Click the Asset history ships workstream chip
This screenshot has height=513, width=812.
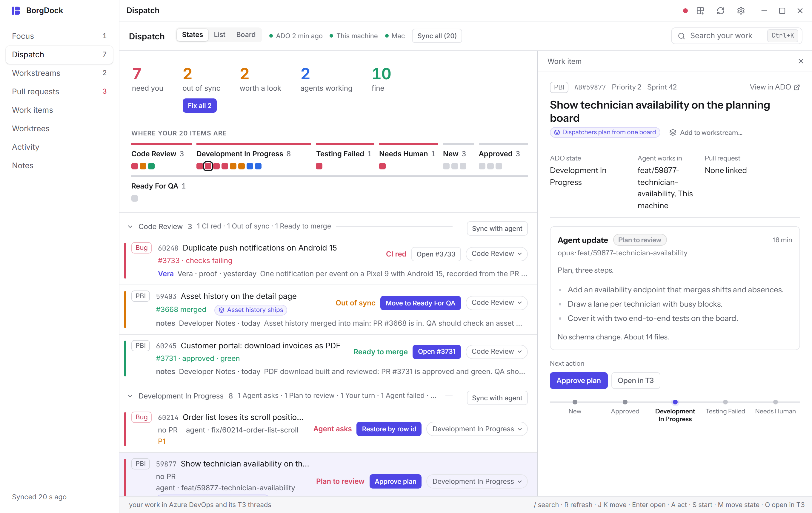click(250, 310)
